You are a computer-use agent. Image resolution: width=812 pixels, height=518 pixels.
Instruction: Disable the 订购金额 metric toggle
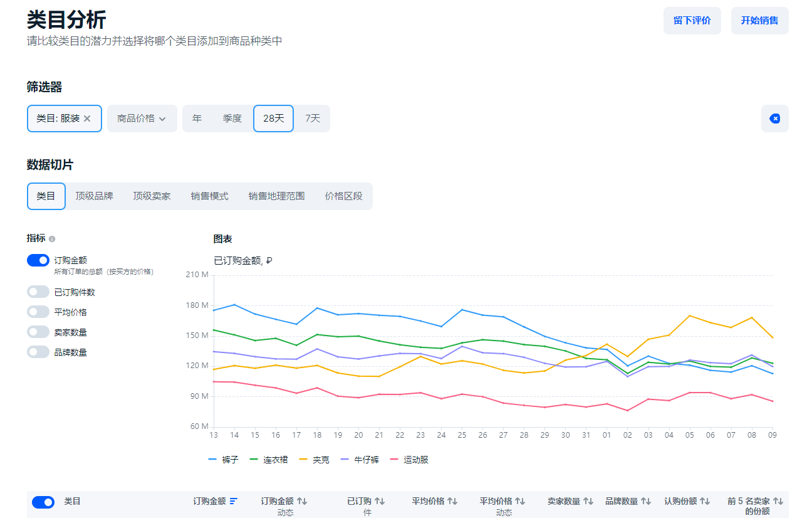tap(38, 260)
